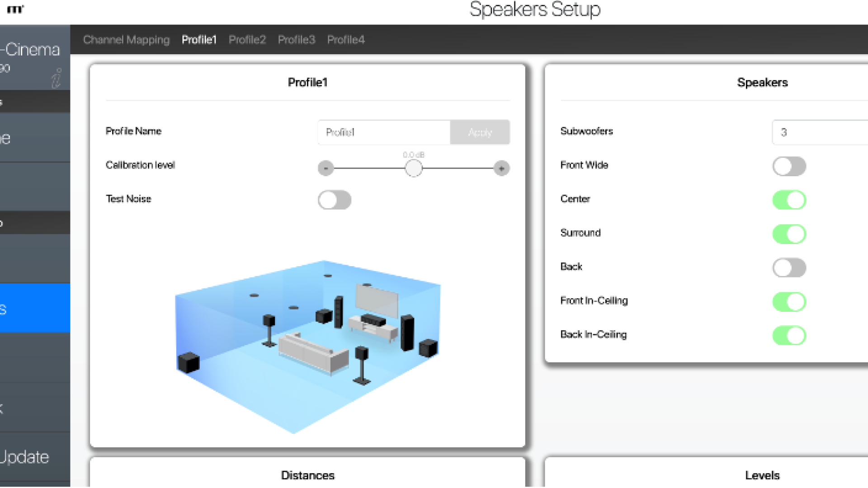The width and height of the screenshot is (868, 488).
Task: Click the calibration level slider handle
Action: (x=413, y=169)
